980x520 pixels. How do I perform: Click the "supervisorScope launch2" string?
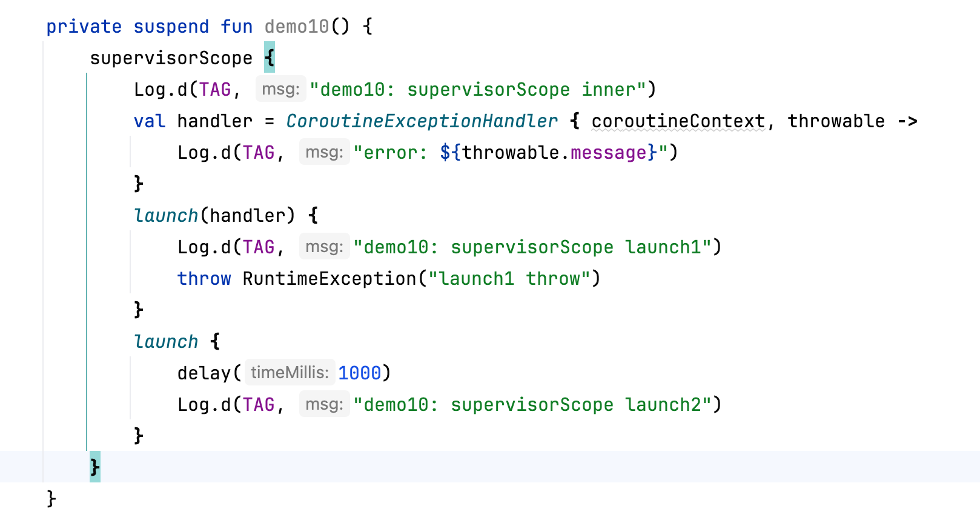tap(532, 405)
